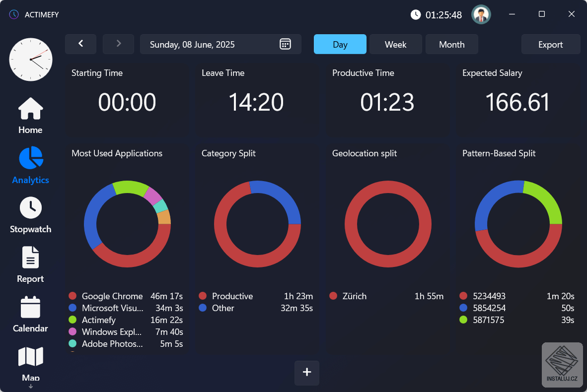The height and width of the screenshot is (392, 587).
Task: Select the Analytics pie chart icon
Action: pyautogui.click(x=31, y=158)
